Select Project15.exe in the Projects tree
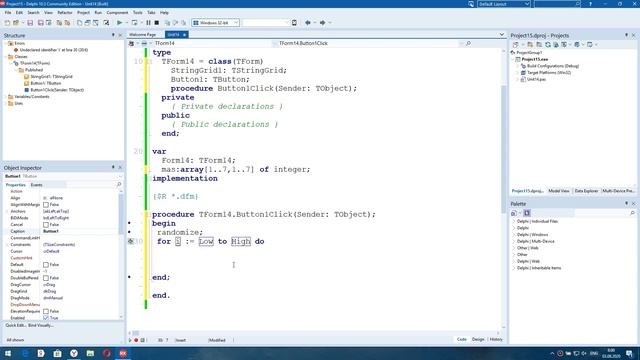640x360 pixels. pos(535,59)
